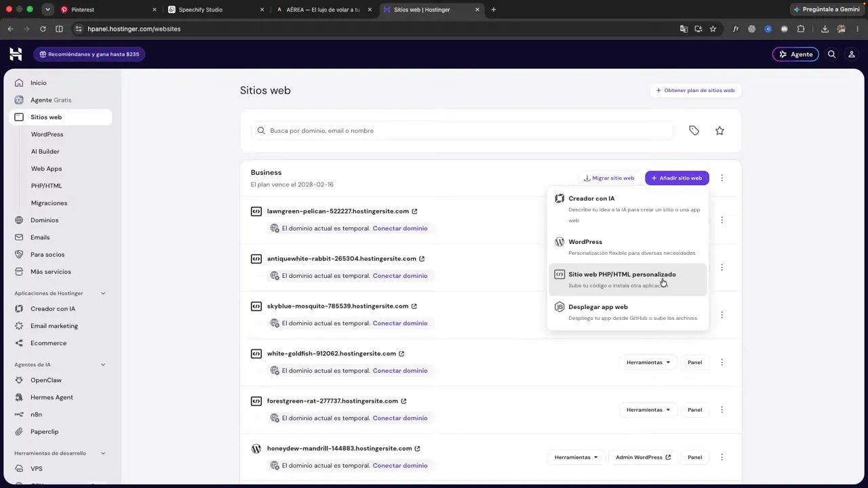
Task: Open external link for lawngreen-pelican-522227 site
Action: (x=414, y=211)
